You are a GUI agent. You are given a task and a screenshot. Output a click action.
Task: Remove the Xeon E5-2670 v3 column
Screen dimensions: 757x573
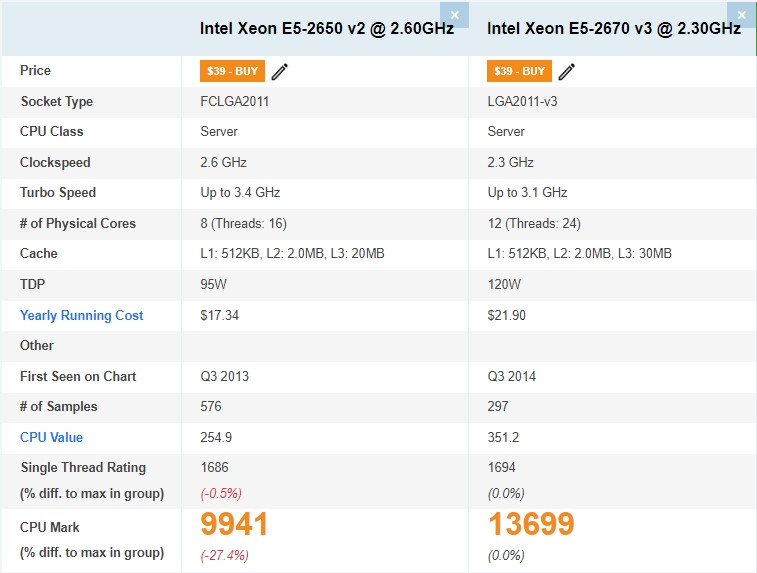click(742, 15)
